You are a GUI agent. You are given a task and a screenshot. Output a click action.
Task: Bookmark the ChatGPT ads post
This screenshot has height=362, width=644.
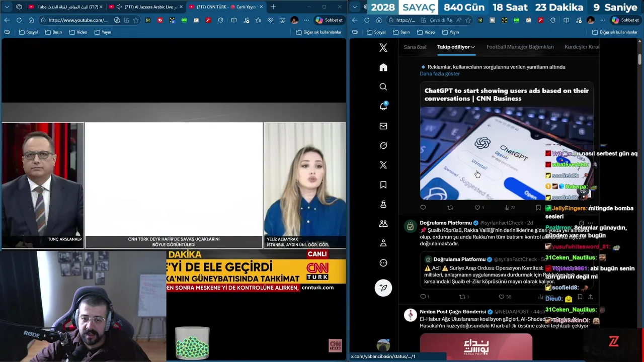pyautogui.click(x=538, y=208)
